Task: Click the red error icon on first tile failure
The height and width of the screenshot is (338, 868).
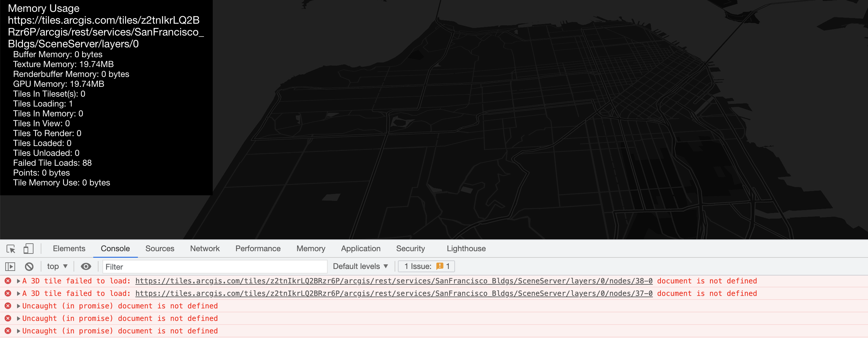Action: (8, 281)
